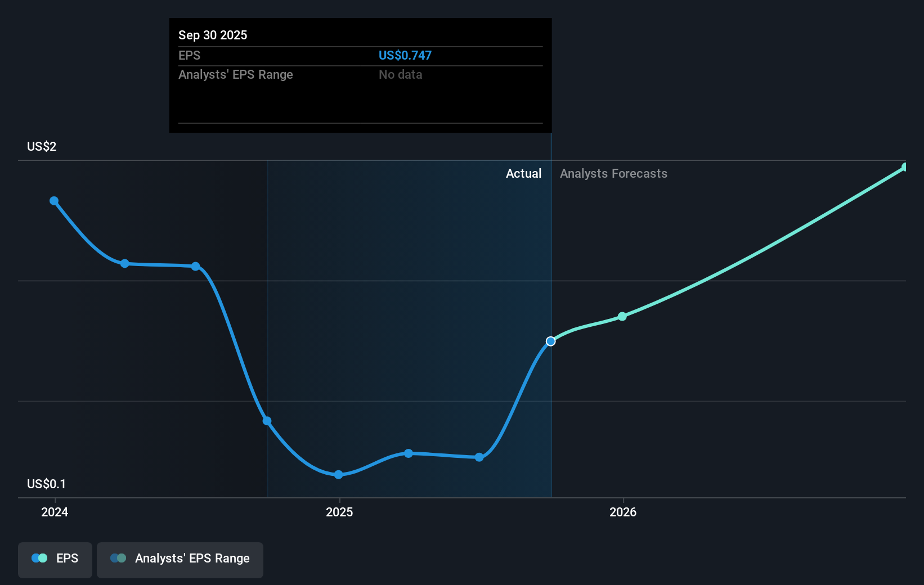
Task: Select the first 2024 EPS data point
Action: 54,201
